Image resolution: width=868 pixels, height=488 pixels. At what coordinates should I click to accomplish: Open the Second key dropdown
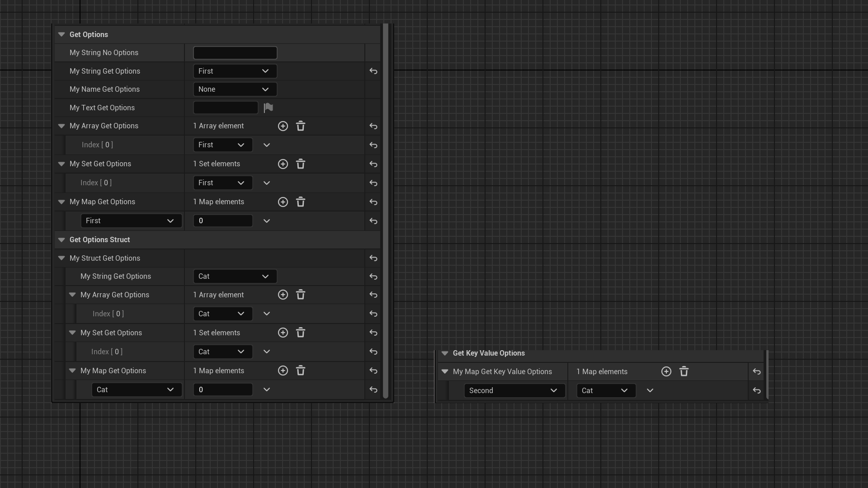click(x=514, y=390)
